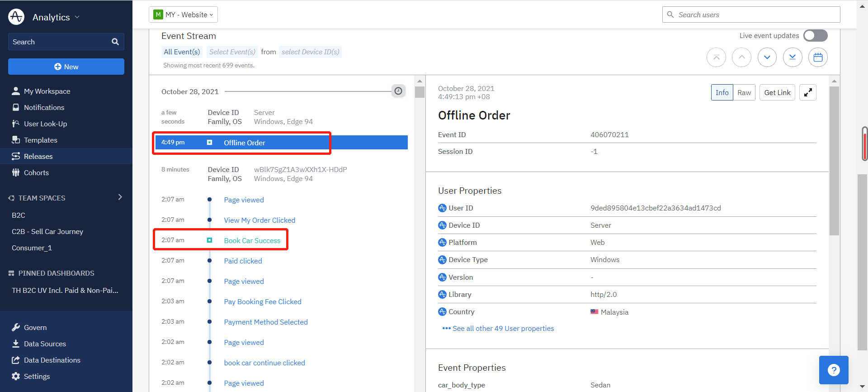Click the Data Sources download icon
868x392 pixels.
tap(16, 344)
